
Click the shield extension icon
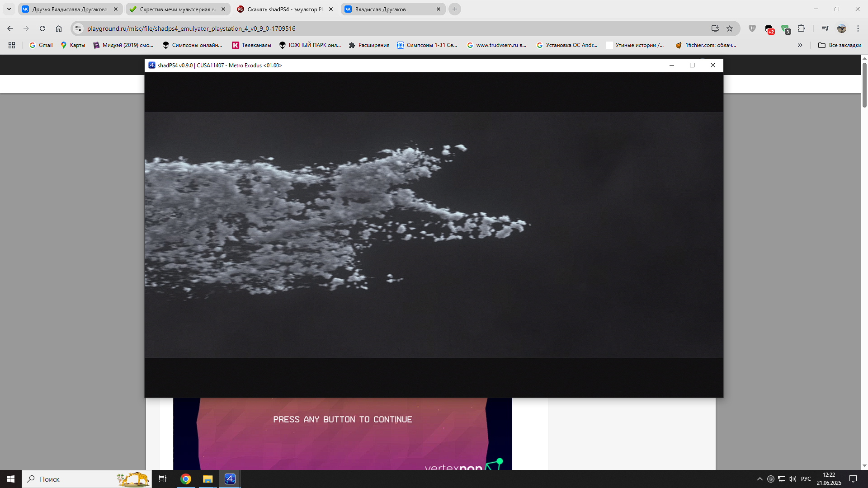pyautogui.click(x=752, y=28)
